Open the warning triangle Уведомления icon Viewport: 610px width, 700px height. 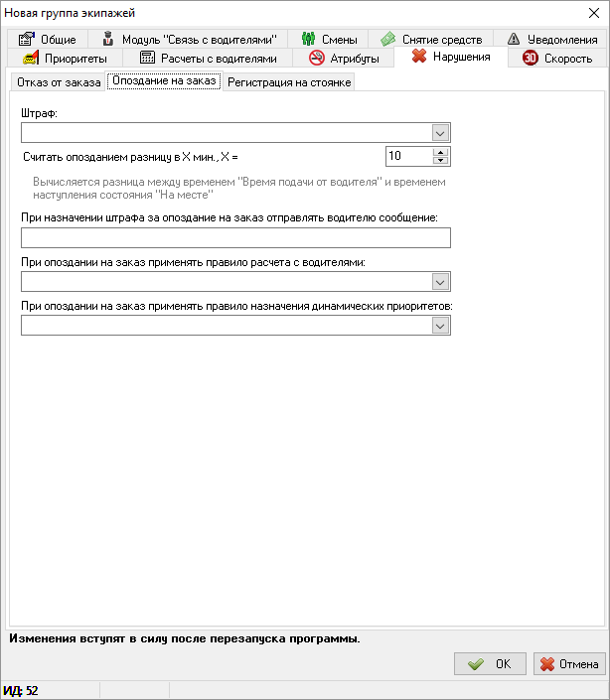(x=514, y=39)
